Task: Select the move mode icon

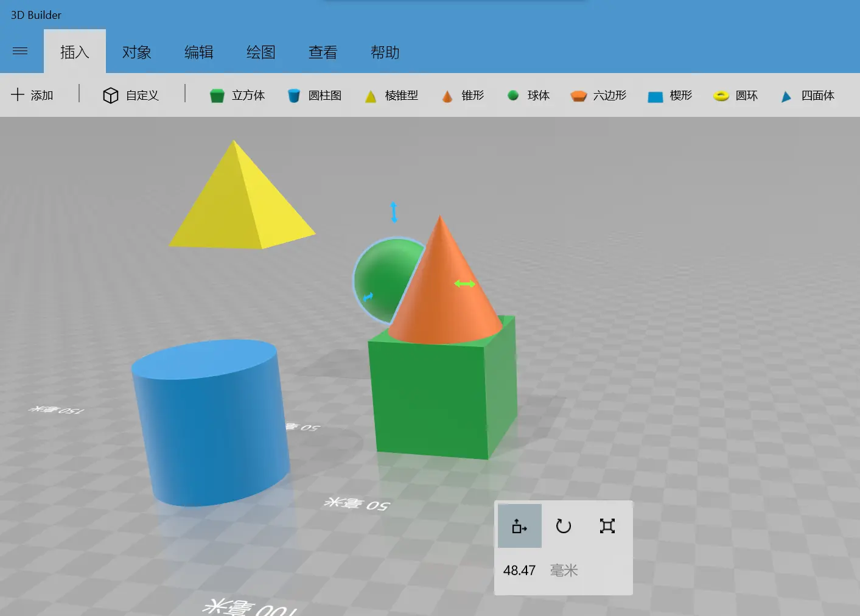Action: 520,526
